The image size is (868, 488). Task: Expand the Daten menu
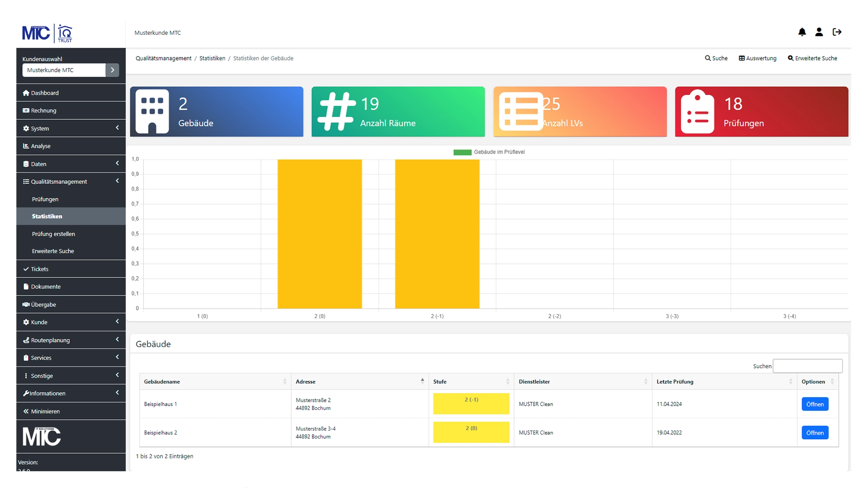tap(71, 164)
